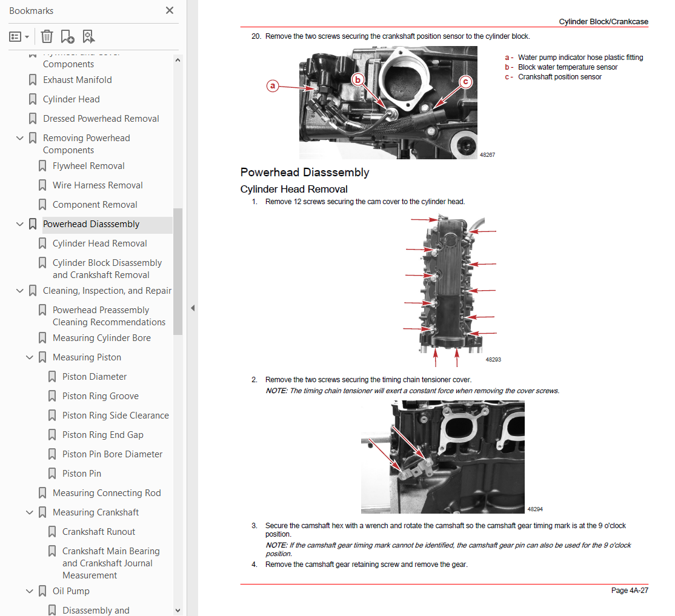Click bookmark icon beside Dressed Powerhead Removal
Viewport: 675px width, 616px height.
[33, 119]
